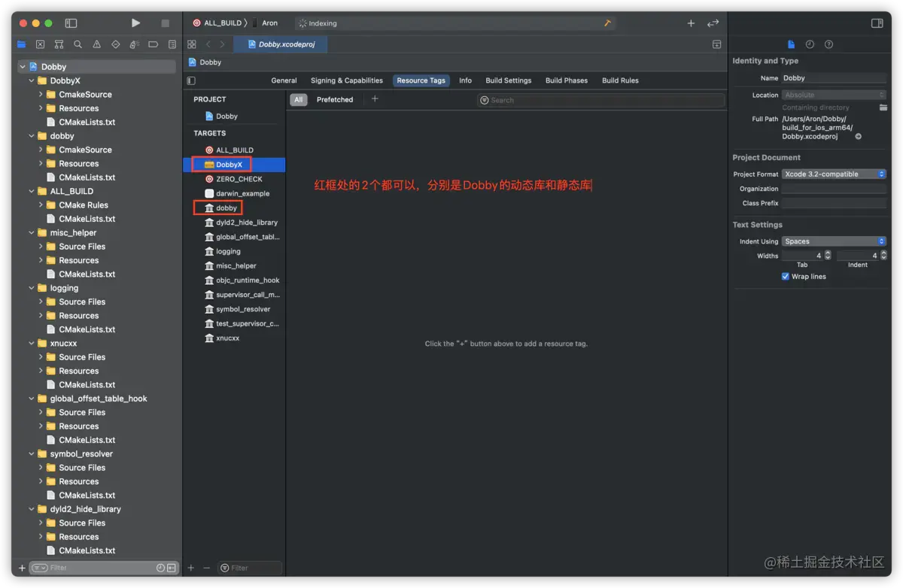Open the Symbol navigator icon
This screenshot has width=903, height=588.
click(59, 44)
